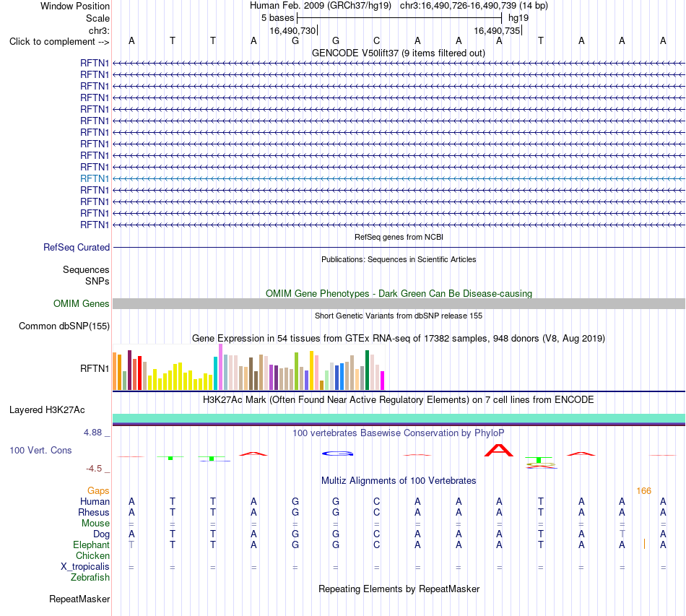
Task: Click the light-blue RFTN1 transcript intron line
Action: [399, 178]
